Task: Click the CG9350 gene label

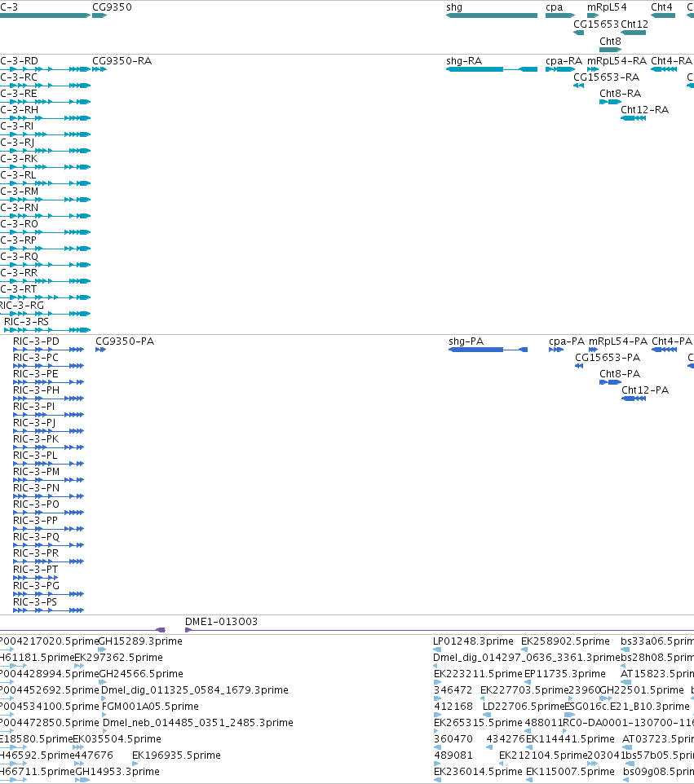Action: pos(112,7)
